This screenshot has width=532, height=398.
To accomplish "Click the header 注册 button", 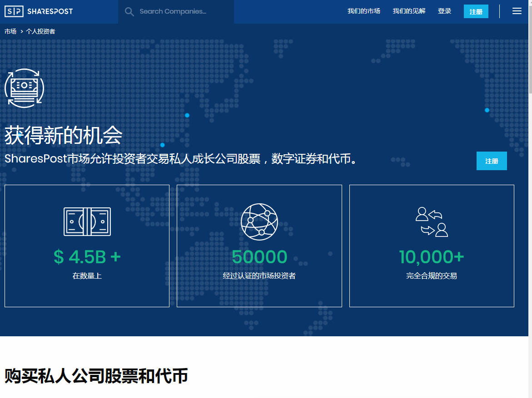I will [x=476, y=11].
